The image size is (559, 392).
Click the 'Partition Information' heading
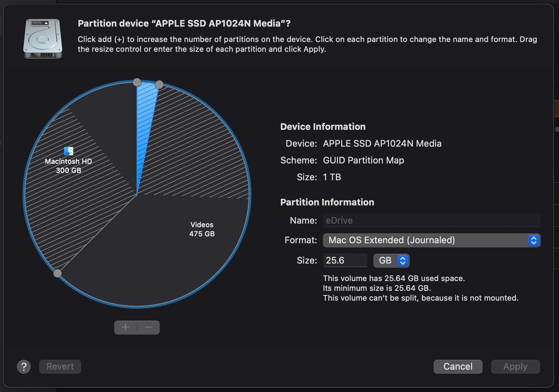[327, 202]
